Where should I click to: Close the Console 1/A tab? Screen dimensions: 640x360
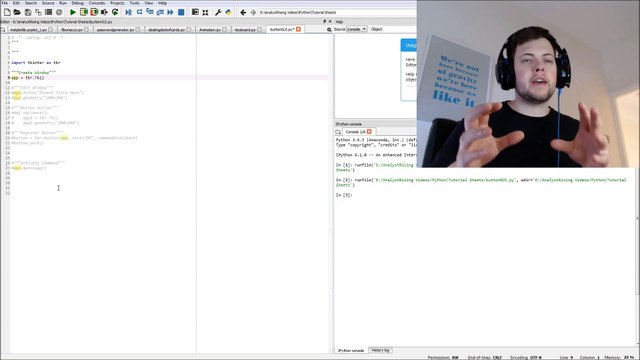point(369,131)
